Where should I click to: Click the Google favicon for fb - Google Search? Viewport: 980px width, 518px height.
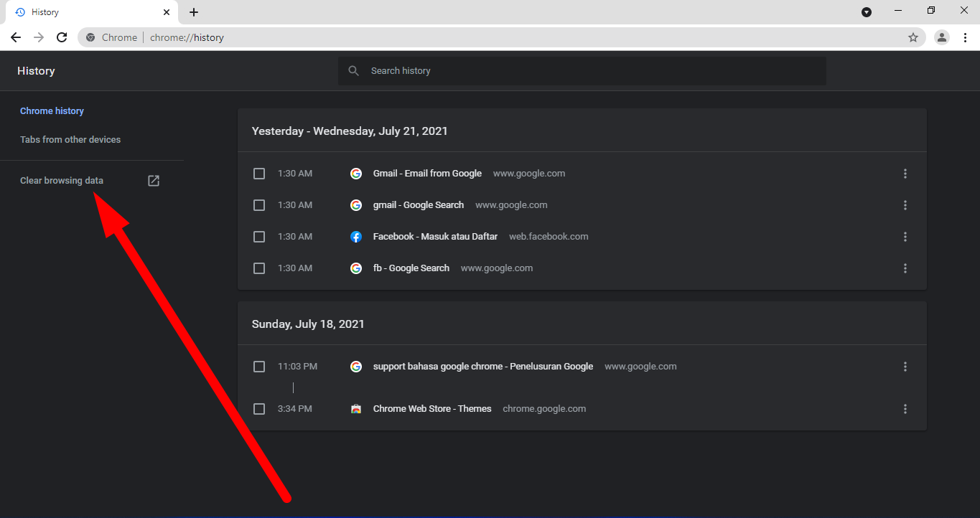[356, 268]
